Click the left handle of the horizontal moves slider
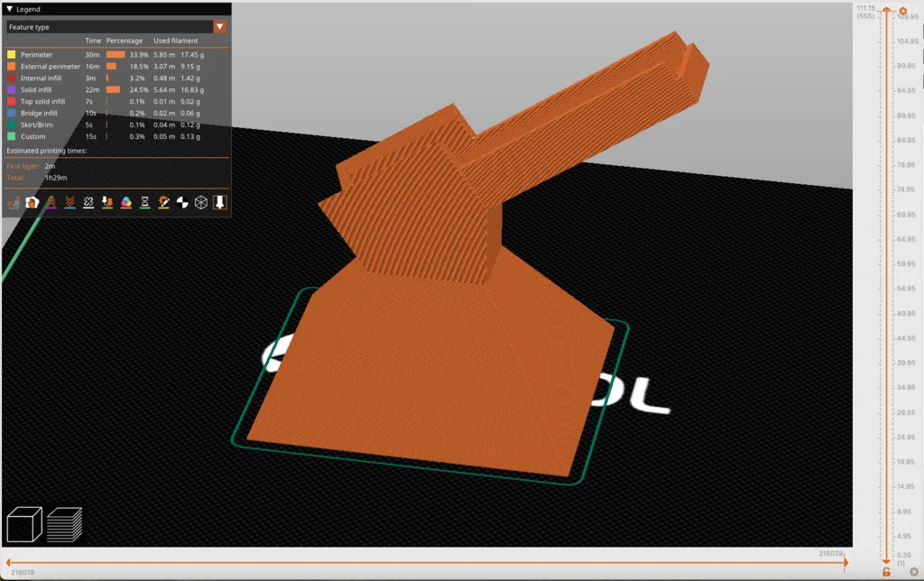Screen dimensions: 924x581 click(x=7, y=562)
